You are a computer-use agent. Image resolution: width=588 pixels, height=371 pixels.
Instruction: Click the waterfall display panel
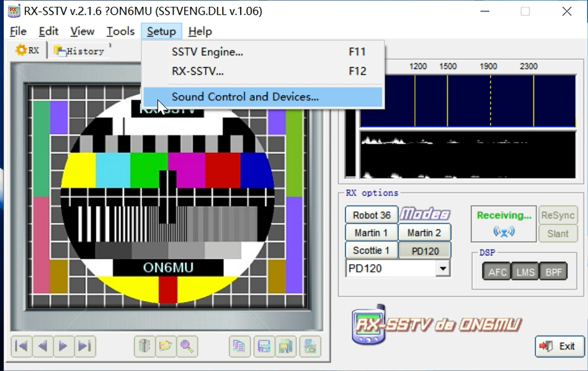(x=468, y=155)
